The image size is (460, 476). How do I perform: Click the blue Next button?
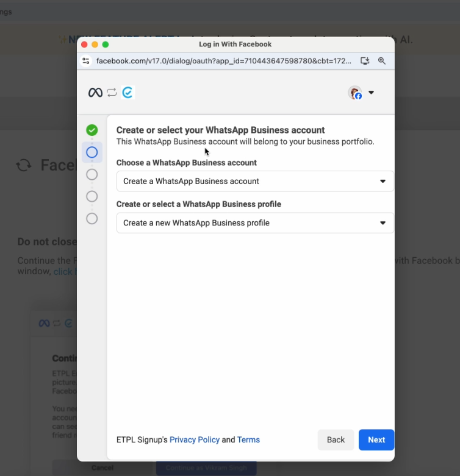pyautogui.click(x=376, y=439)
